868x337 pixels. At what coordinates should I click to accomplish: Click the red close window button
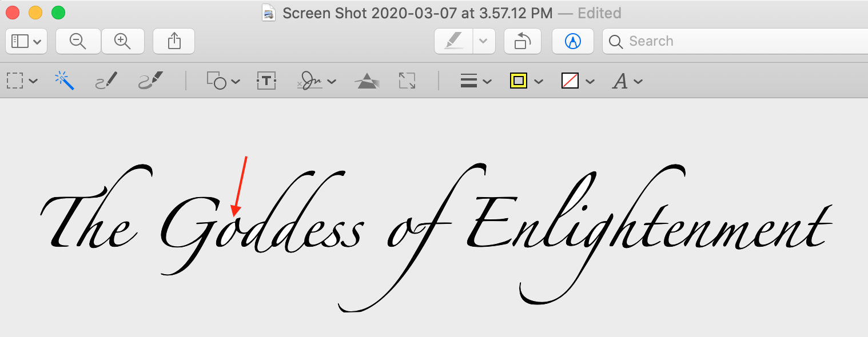tap(13, 13)
